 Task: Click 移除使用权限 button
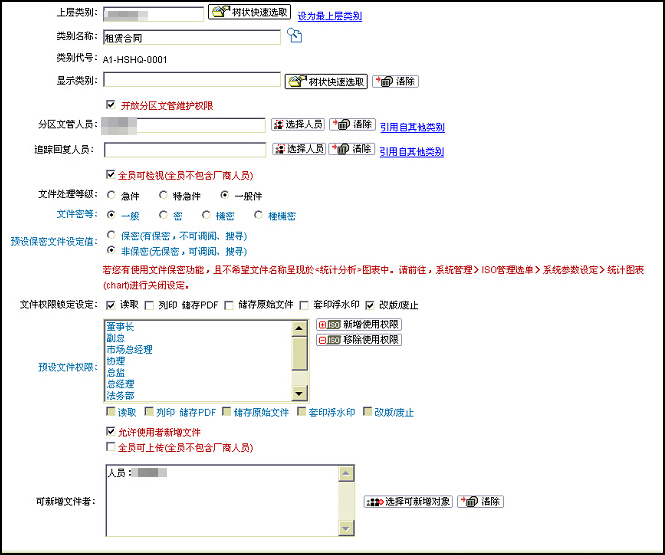(x=358, y=340)
